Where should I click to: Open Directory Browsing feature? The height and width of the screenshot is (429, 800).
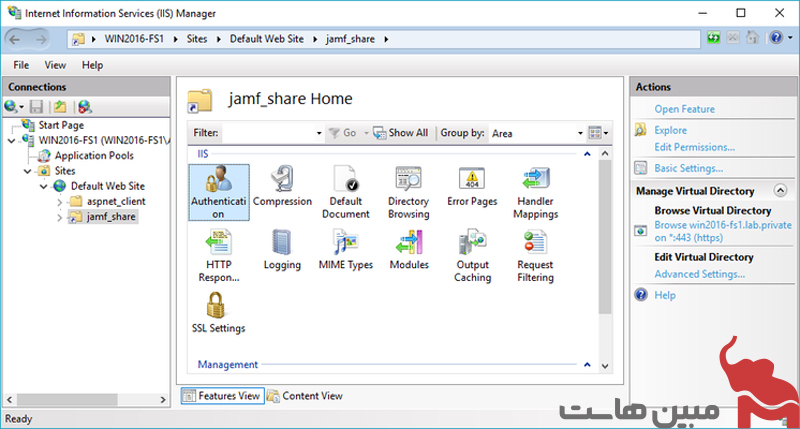[x=409, y=192]
